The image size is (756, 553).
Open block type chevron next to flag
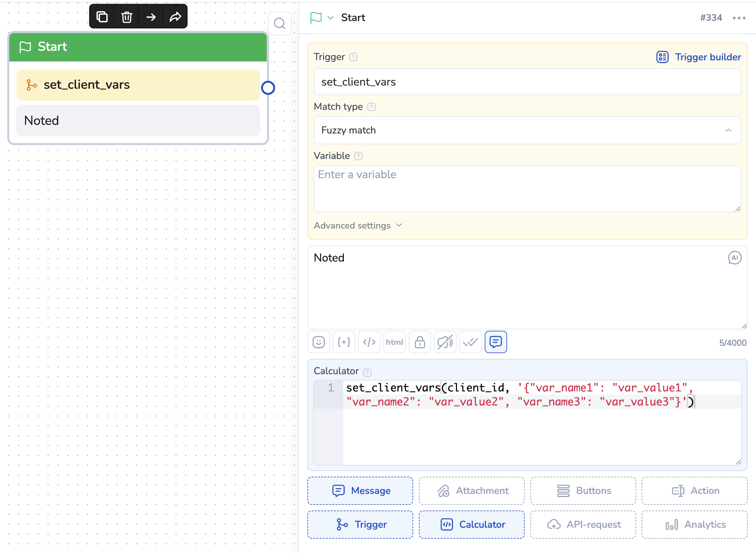[x=330, y=18]
